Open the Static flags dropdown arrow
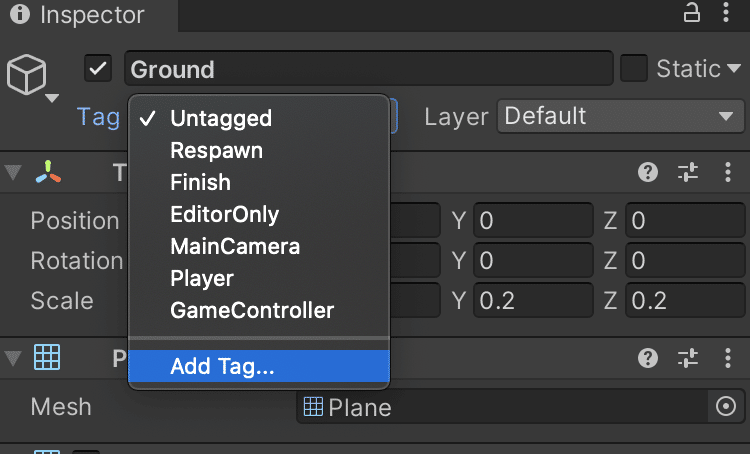This screenshot has width=750, height=454. pyautogui.click(x=733, y=69)
